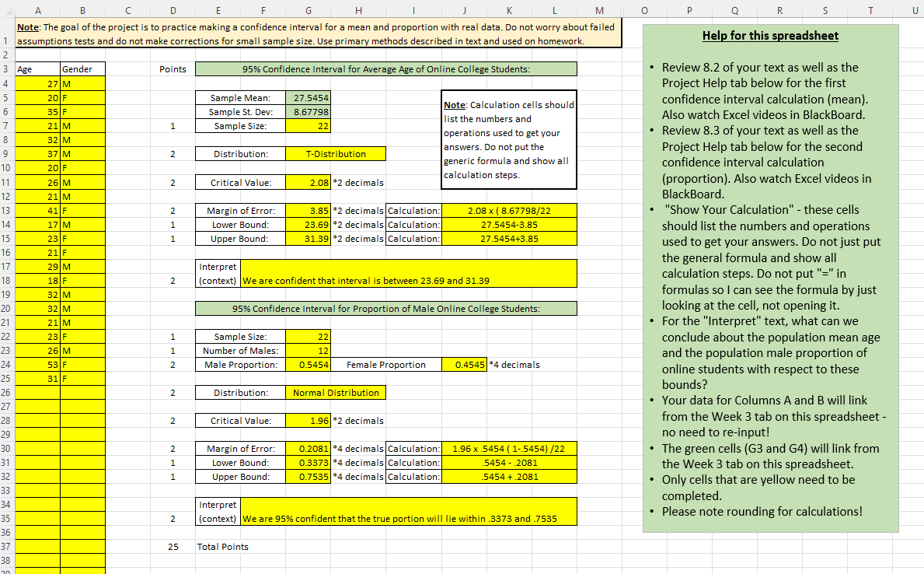The width and height of the screenshot is (924, 574).
Task: Select column A header
Action: point(38,10)
